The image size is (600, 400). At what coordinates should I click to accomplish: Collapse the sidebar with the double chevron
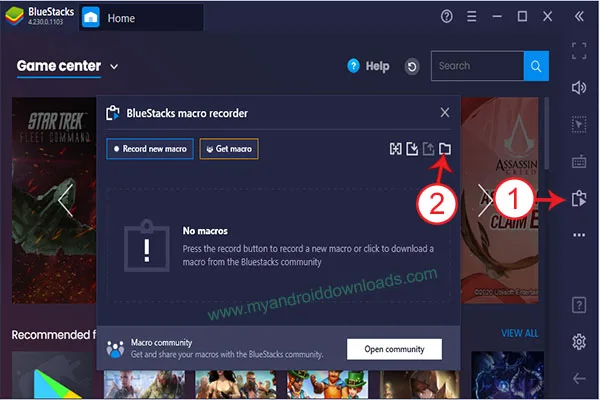579,16
